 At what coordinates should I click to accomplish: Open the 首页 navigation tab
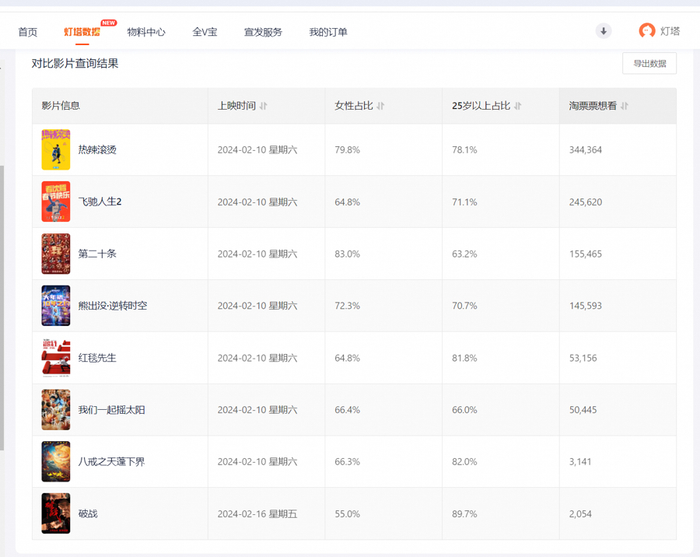tap(28, 32)
